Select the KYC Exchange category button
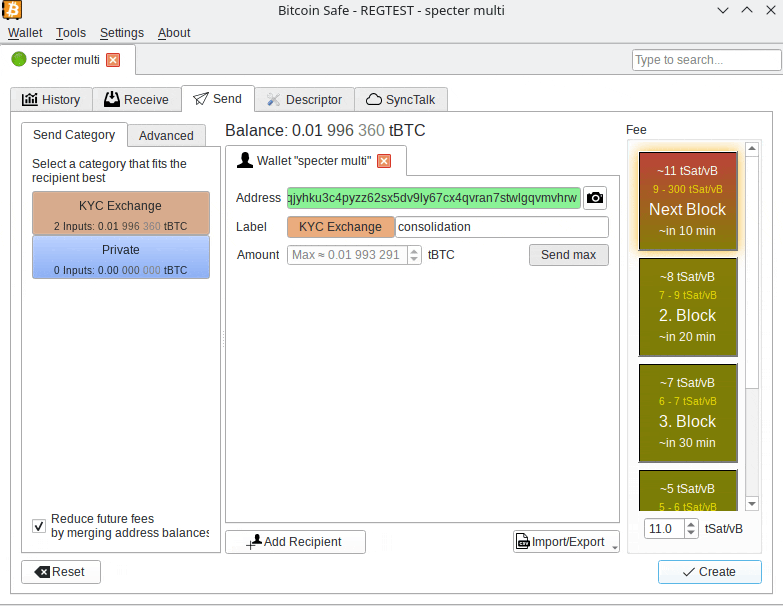 pyautogui.click(x=121, y=213)
